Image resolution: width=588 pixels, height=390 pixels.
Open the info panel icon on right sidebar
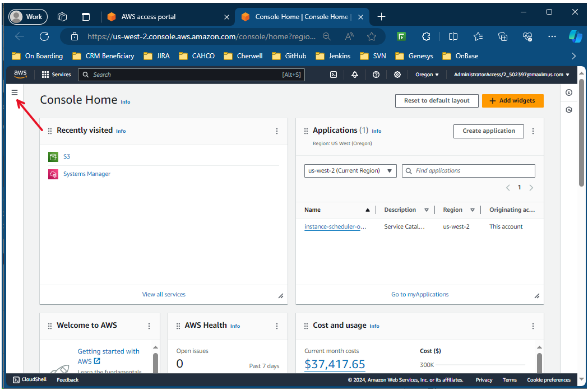coord(569,92)
